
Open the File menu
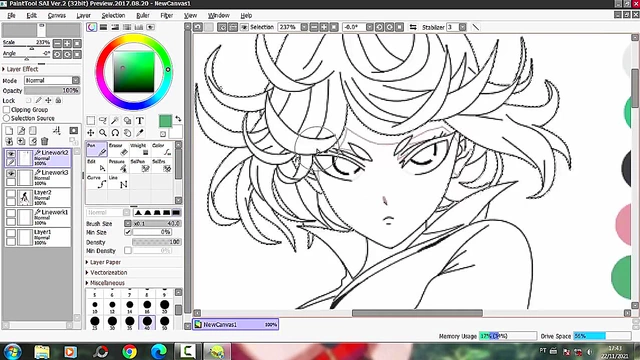(x=11, y=16)
